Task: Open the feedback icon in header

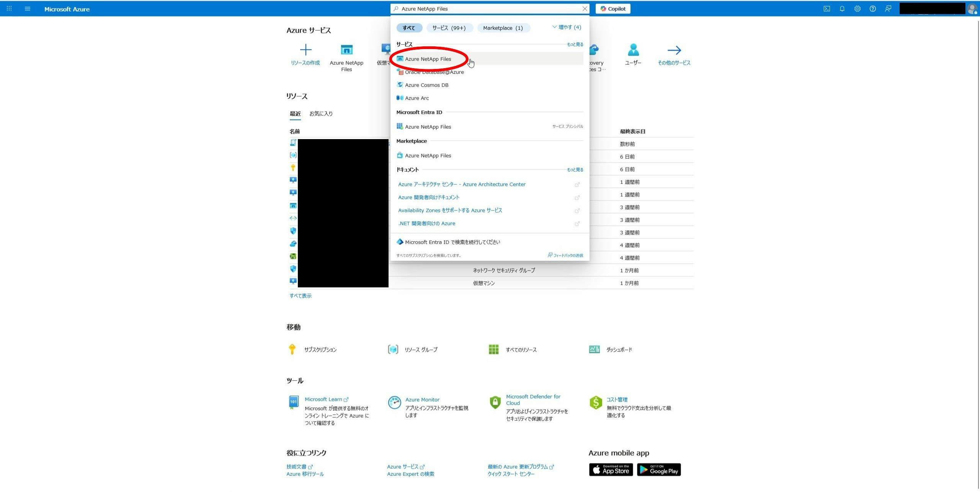Action: click(x=888, y=9)
